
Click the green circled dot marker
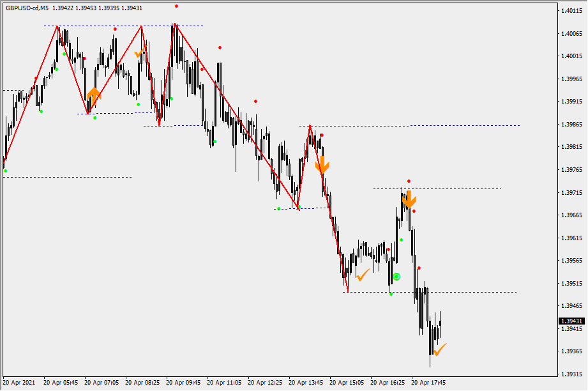pos(396,277)
